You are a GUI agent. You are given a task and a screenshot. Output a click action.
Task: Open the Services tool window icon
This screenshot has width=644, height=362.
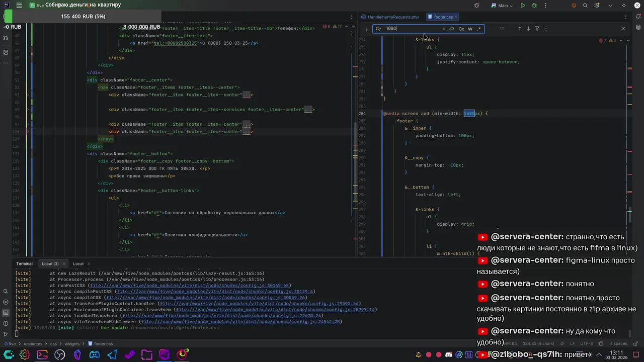6,302
